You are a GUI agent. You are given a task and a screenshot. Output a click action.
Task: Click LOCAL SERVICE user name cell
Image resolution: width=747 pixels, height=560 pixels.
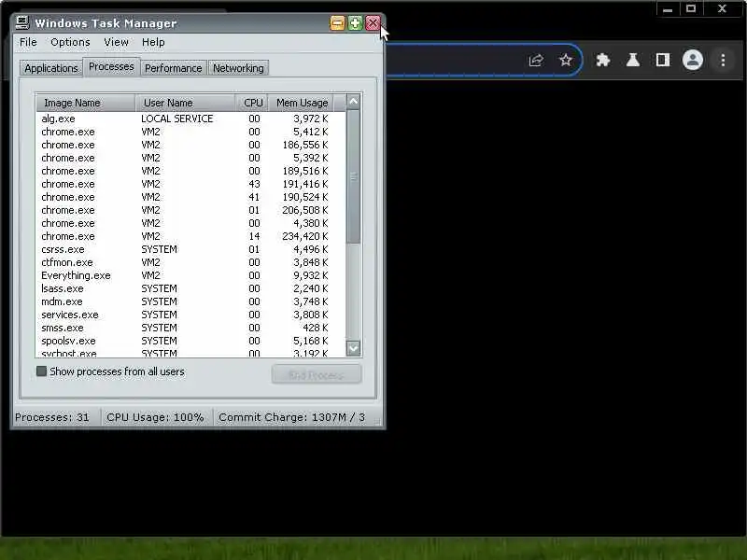[x=177, y=119]
